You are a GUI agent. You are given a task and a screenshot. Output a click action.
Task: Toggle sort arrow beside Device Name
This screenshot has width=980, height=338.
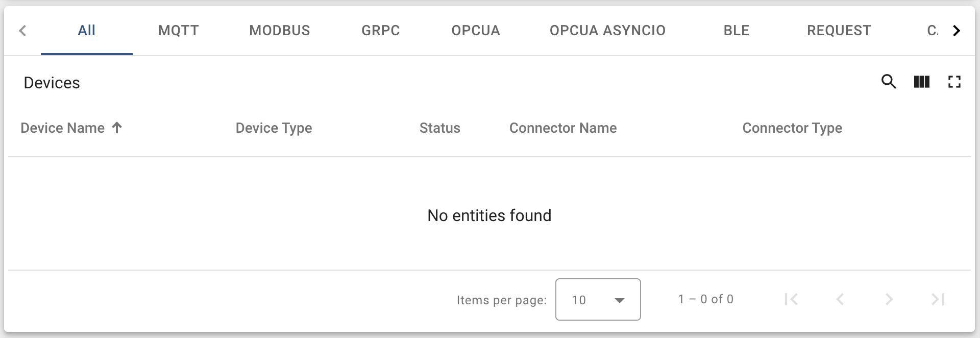[x=117, y=128]
